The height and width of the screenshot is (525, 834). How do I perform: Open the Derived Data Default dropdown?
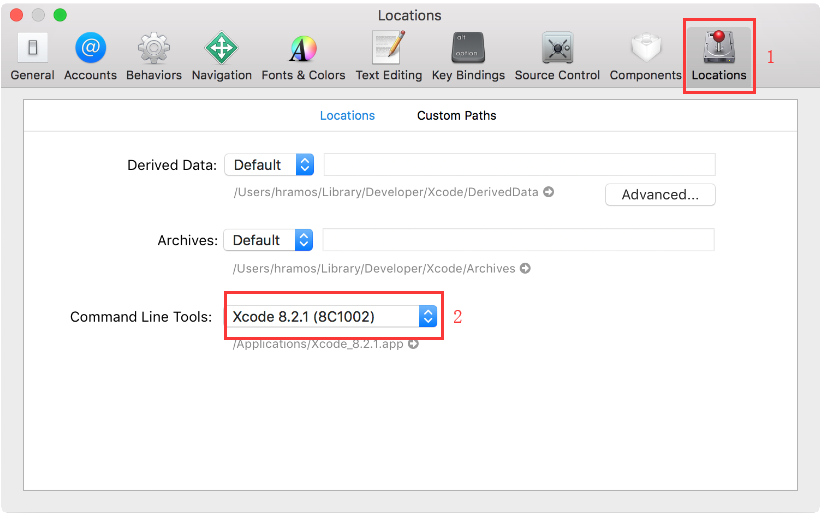pyautogui.click(x=269, y=165)
